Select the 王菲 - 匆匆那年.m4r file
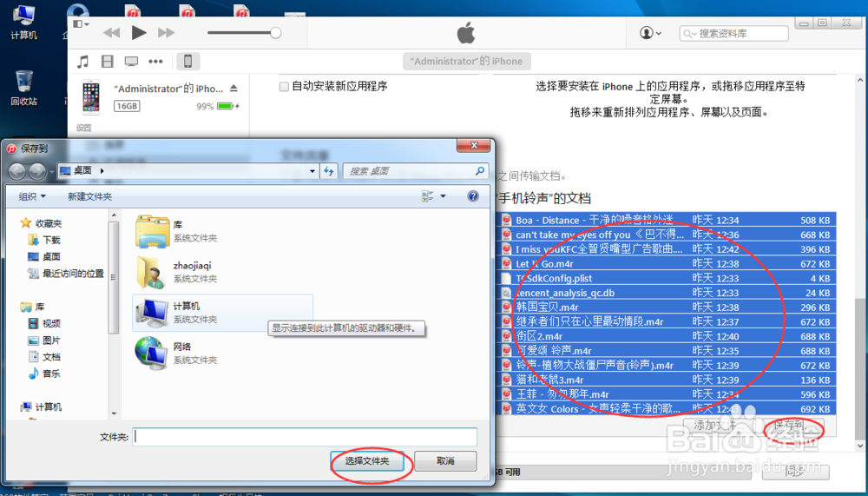 tap(668, 394)
